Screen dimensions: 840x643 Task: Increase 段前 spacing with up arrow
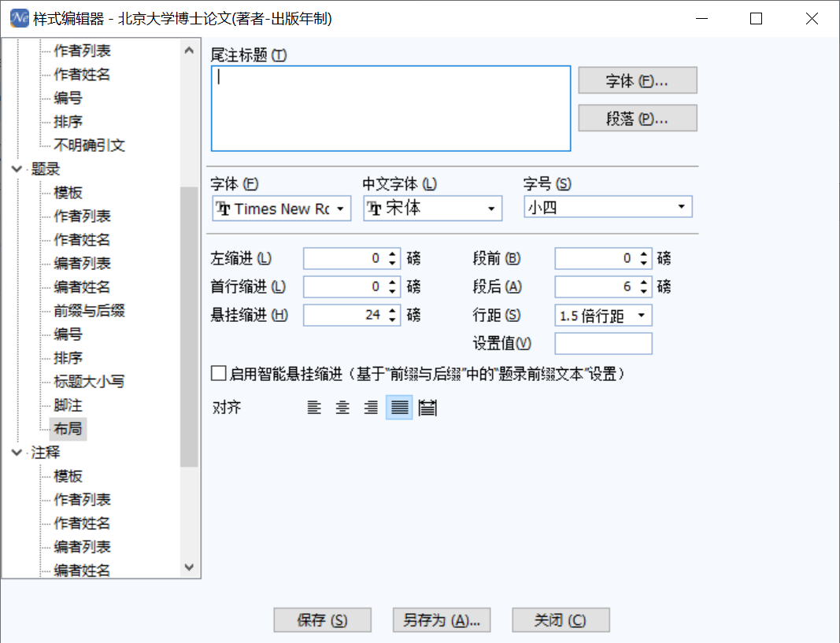click(644, 253)
